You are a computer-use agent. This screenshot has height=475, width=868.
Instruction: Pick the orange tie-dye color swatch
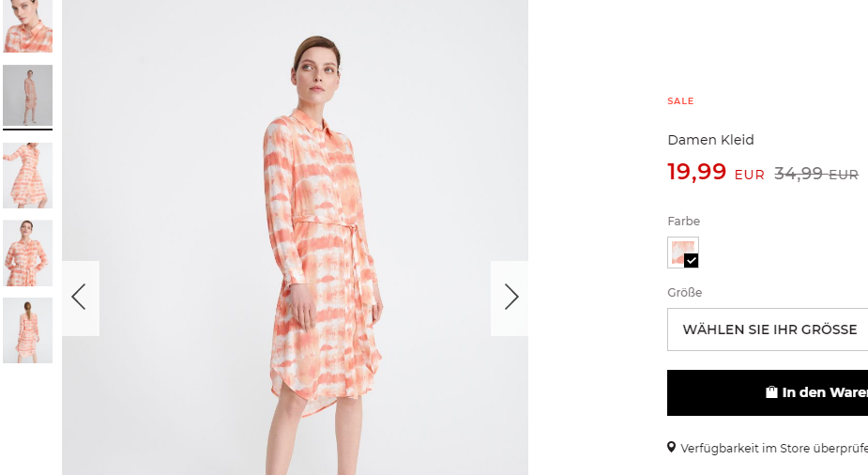pyautogui.click(x=683, y=253)
